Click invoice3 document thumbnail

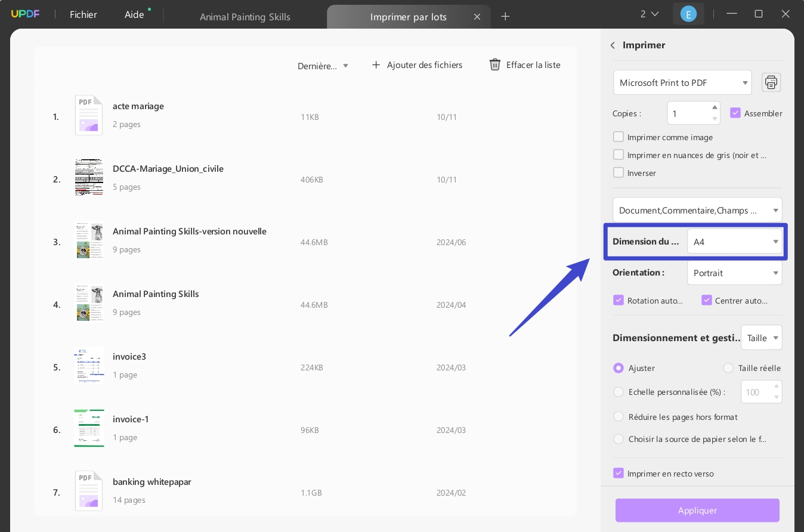[x=89, y=365]
